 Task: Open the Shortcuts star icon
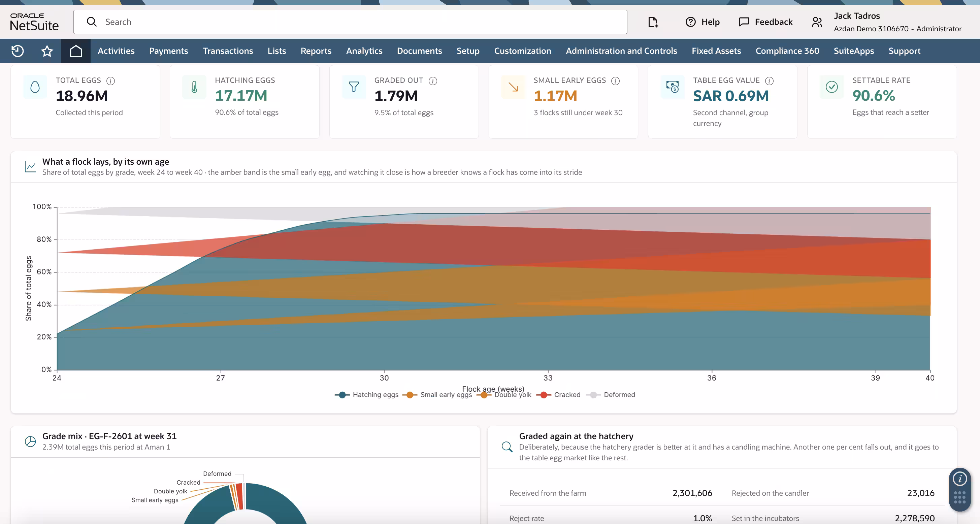click(47, 51)
